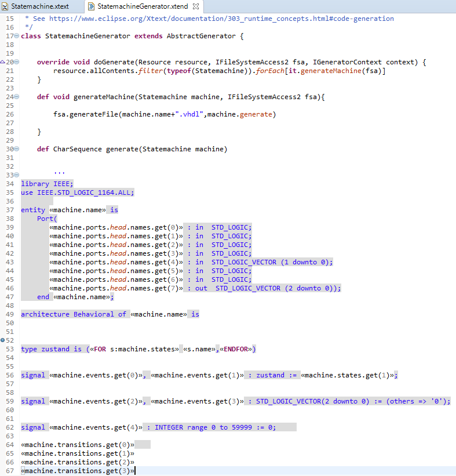The width and height of the screenshot is (456, 476).
Task: Click machine.transitions.get(0) on line 64
Action: click(x=78, y=445)
